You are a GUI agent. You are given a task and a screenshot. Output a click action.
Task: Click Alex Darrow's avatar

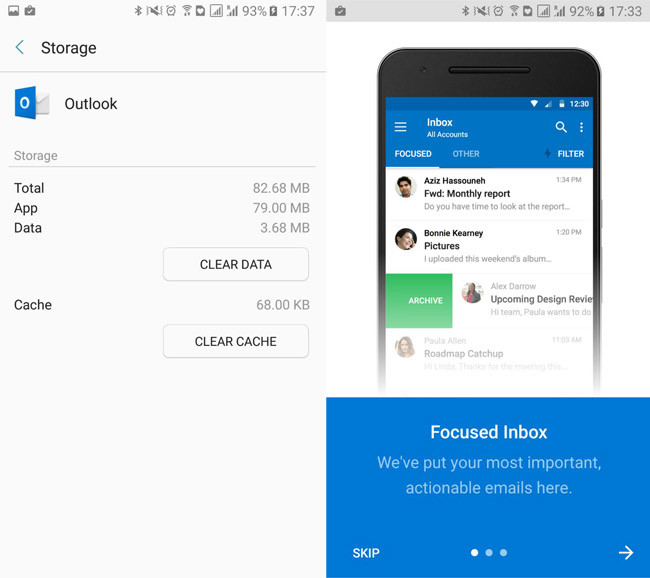pos(473,292)
